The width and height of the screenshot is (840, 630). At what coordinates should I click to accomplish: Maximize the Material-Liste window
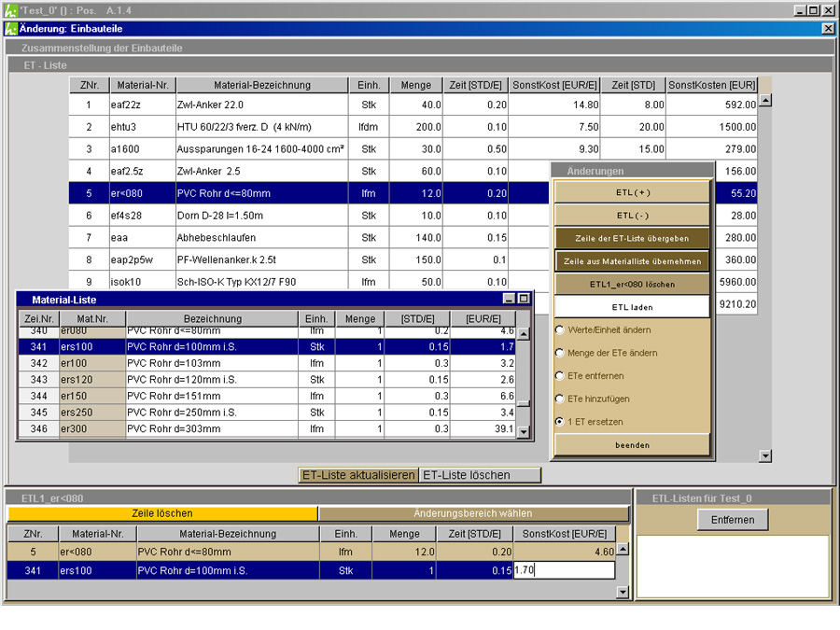(x=524, y=300)
